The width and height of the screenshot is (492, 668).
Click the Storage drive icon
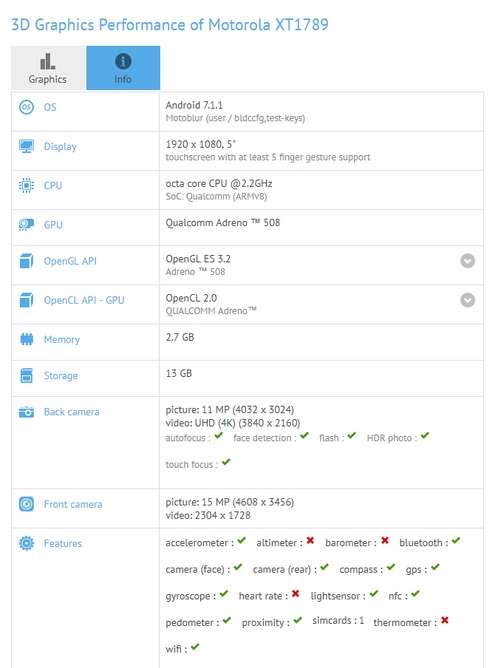point(26,375)
